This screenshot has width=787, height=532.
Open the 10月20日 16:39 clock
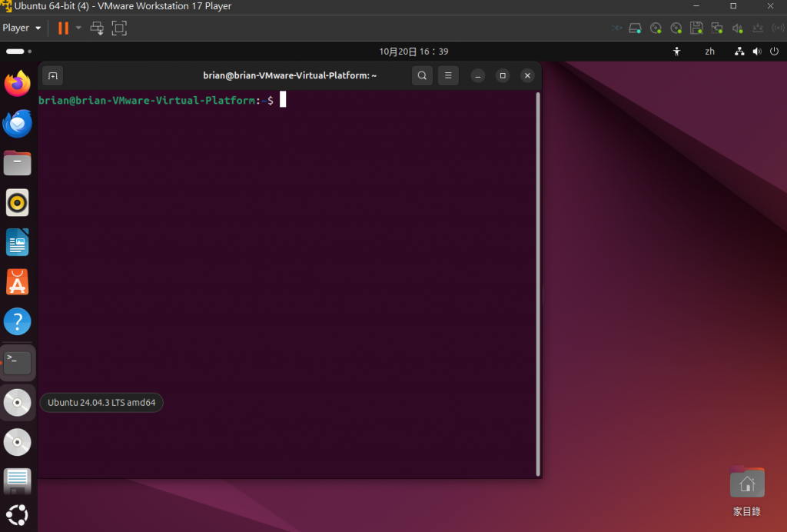coord(413,52)
